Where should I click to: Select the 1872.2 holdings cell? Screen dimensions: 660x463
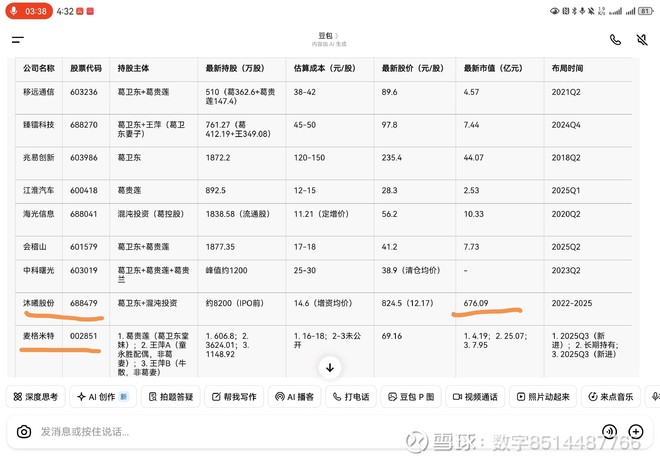(x=218, y=157)
